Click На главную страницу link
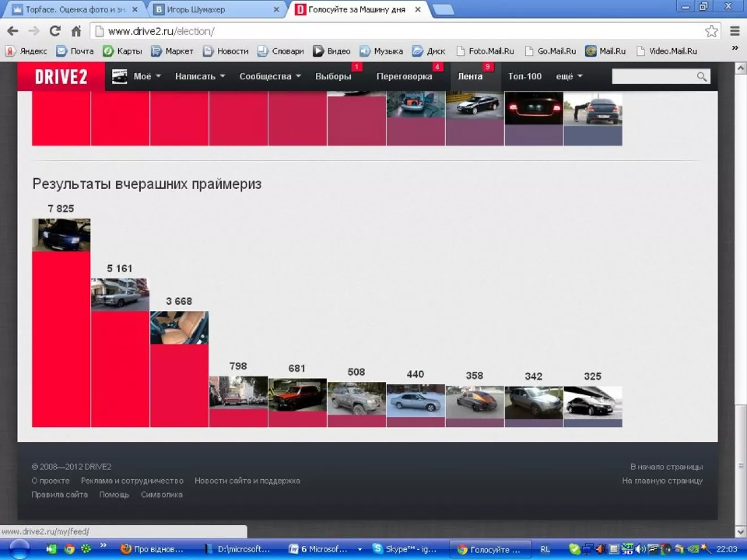 (662, 481)
